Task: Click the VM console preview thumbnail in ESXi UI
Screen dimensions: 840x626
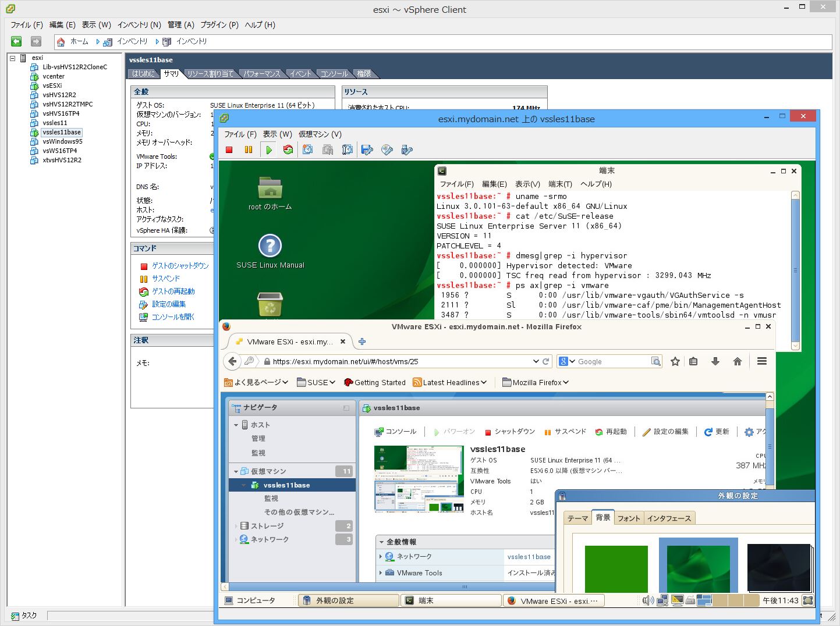Action: 419,479
